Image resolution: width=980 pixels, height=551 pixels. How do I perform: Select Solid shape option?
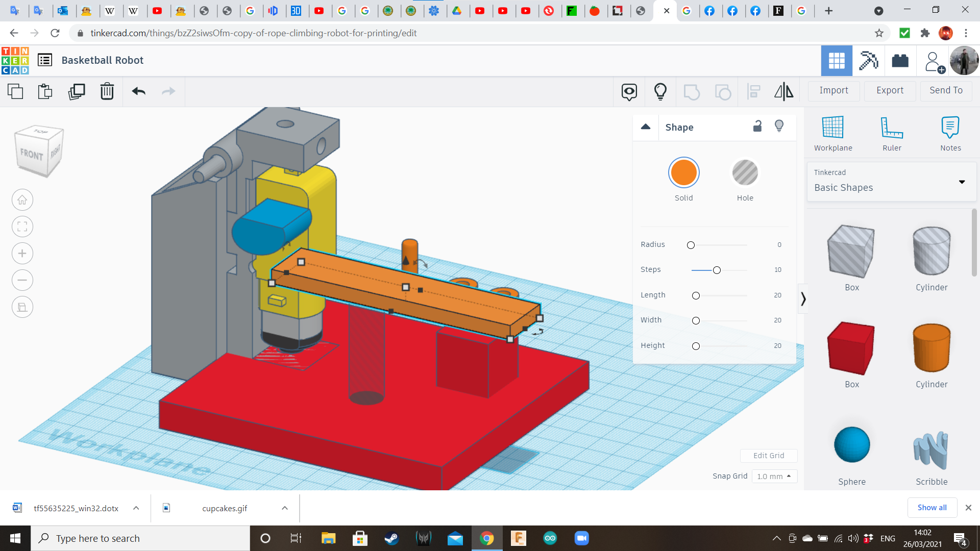(x=683, y=173)
